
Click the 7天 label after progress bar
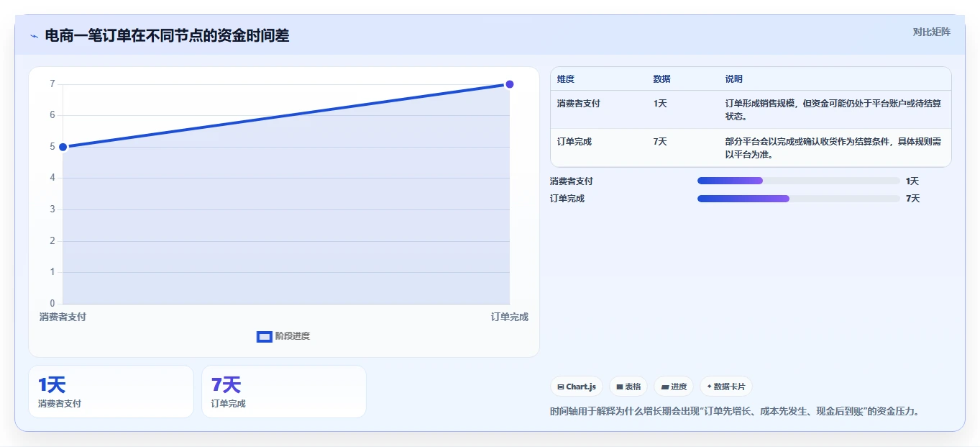coord(912,199)
